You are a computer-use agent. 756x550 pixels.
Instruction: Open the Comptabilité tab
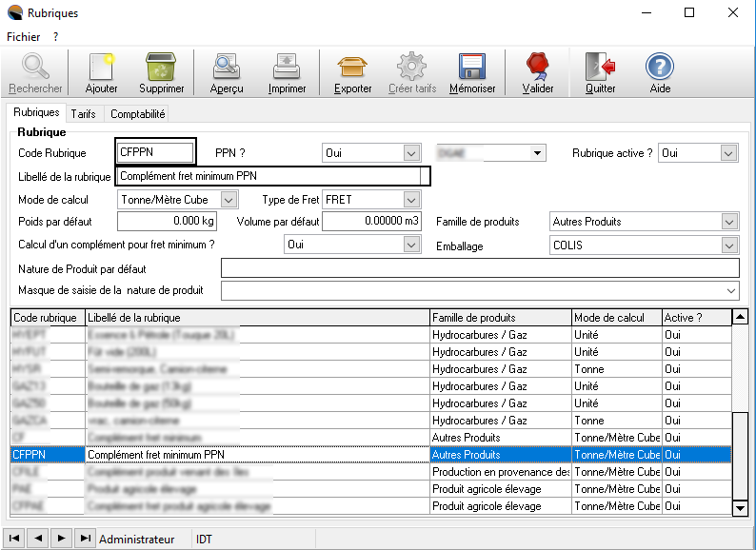138,113
